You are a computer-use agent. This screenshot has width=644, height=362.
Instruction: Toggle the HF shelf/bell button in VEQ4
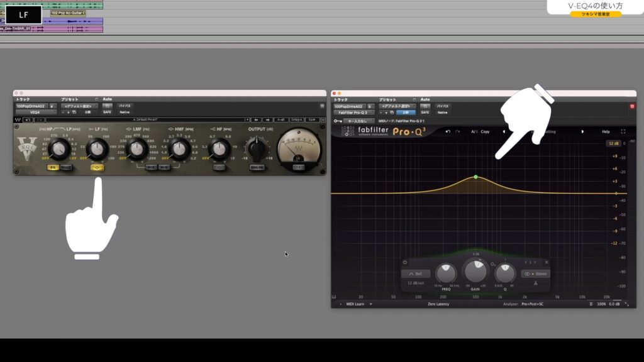tap(219, 167)
